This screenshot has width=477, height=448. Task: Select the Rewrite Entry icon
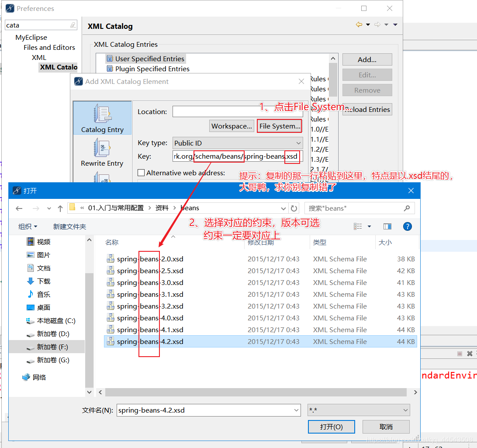click(x=102, y=148)
